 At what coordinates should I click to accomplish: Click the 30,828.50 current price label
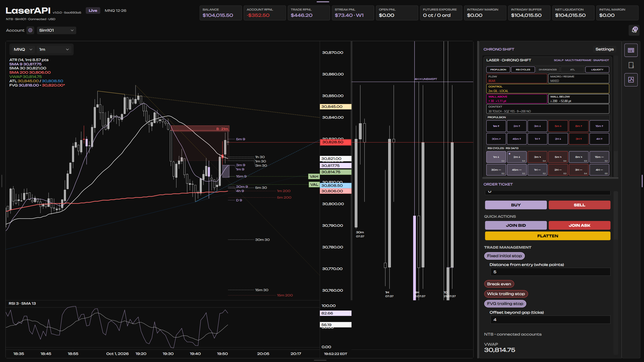click(x=335, y=142)
